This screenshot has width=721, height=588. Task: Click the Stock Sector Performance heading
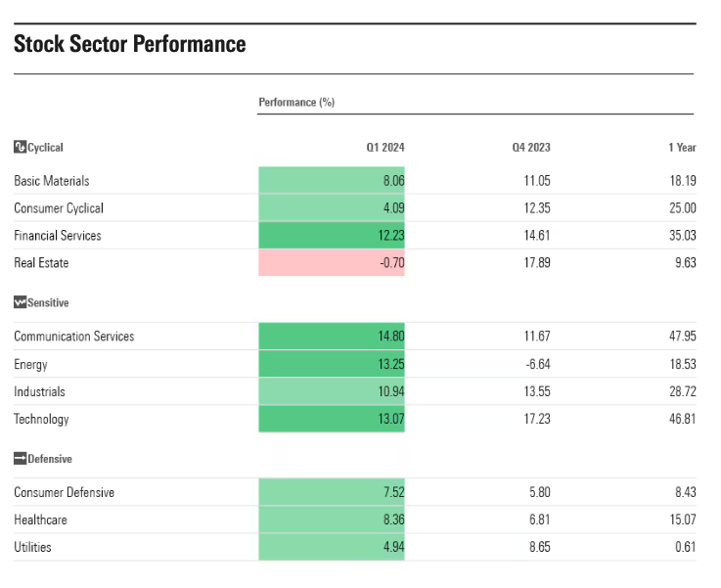tap(129, 44)
